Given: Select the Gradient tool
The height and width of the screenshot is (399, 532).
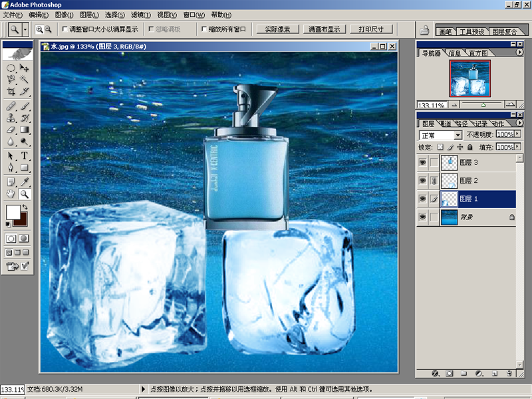Looking at the screenshot, I should 24,130.
